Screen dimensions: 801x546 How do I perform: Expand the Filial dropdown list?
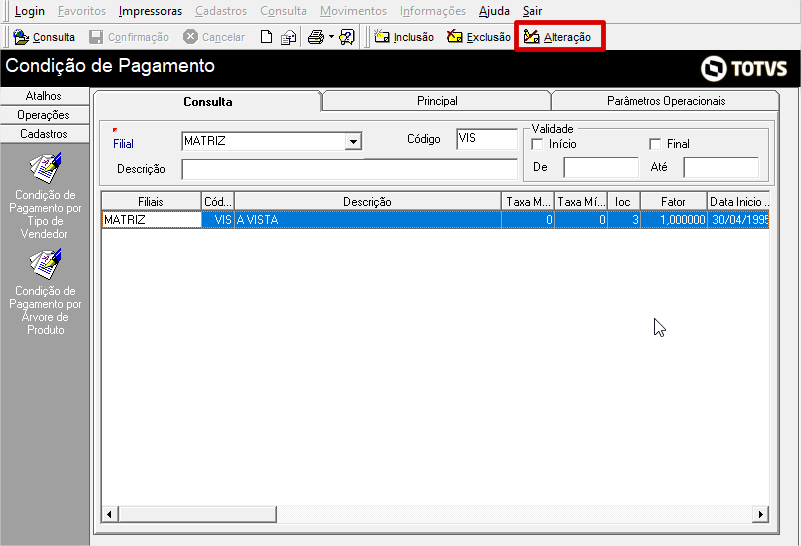click(x=353, y=142)
